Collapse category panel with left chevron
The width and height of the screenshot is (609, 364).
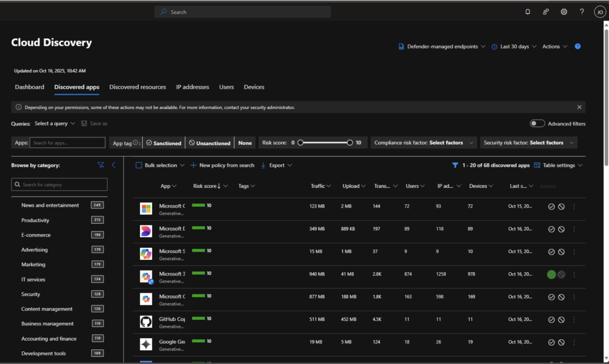coord(113,165)
